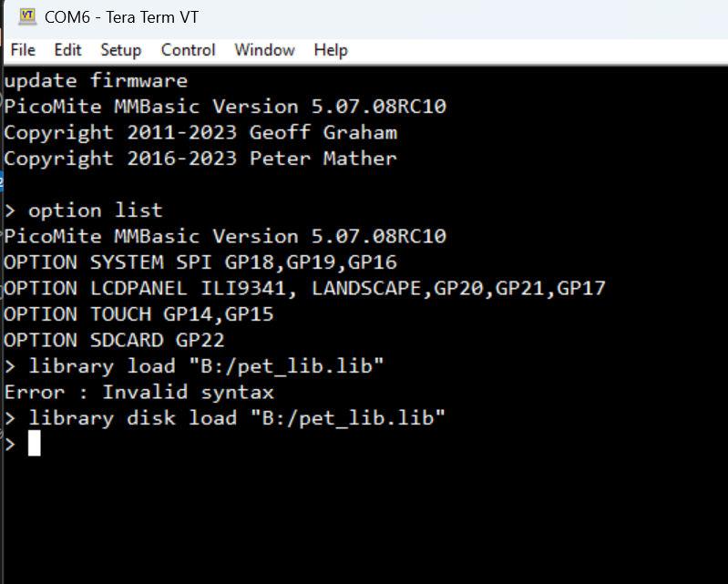The height and width of the screenshot is (584, 728).
Task: Click the terminal cursor block at the prompt
Action: click(x=35, y=444)
